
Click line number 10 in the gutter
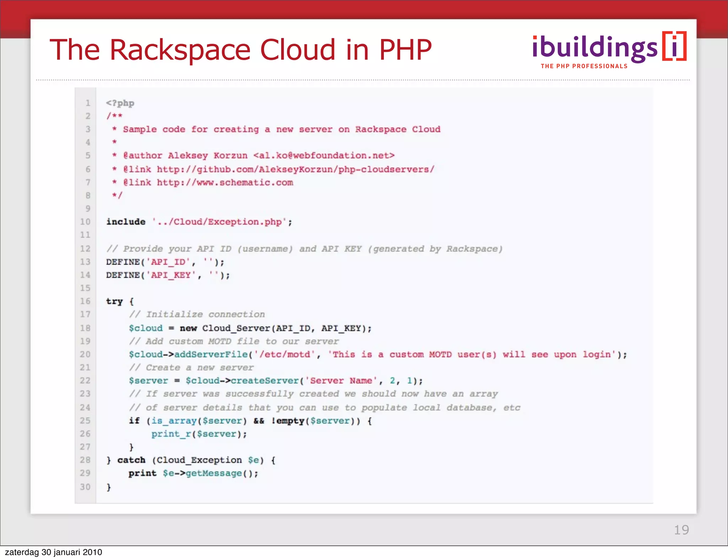[85, 222]
